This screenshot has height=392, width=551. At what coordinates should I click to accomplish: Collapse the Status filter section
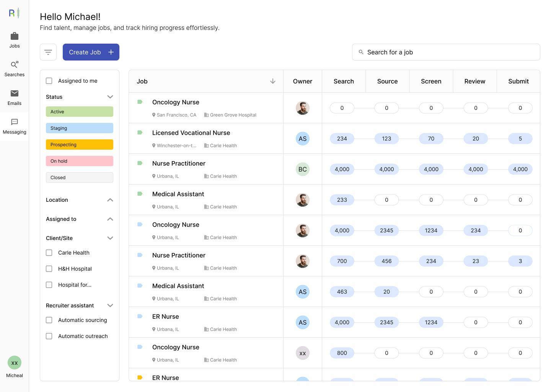click(110, 97)
